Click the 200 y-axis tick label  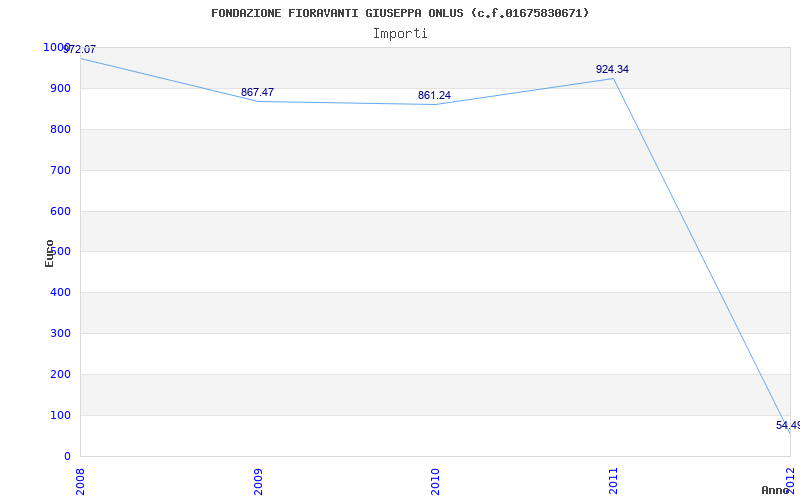click(x=60, y=374)
